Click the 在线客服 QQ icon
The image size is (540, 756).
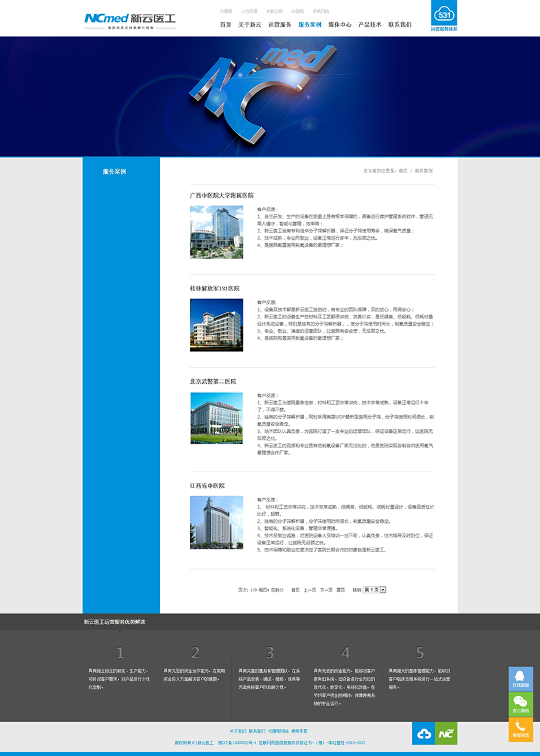(x=521, y=679)
